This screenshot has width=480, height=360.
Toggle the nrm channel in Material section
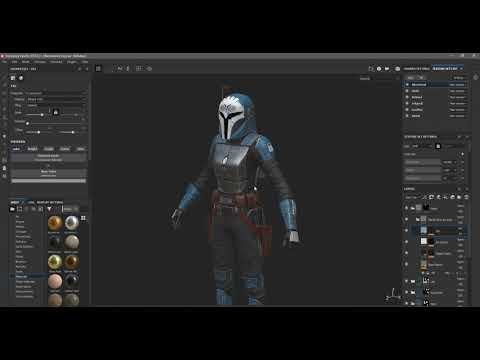(81, 149)
